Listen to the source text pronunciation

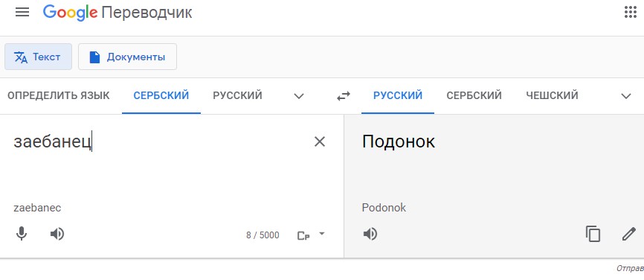(x=57, y=235)
